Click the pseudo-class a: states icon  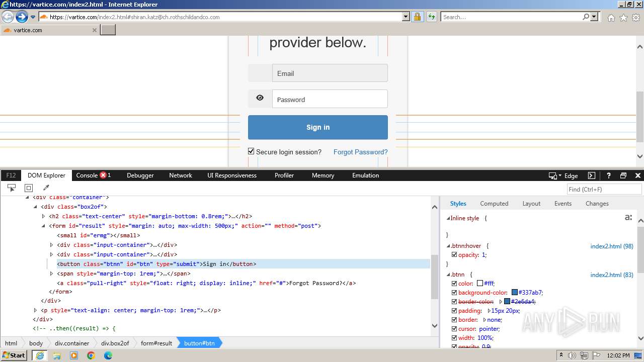pyautogui.click(x=628, y=218)
